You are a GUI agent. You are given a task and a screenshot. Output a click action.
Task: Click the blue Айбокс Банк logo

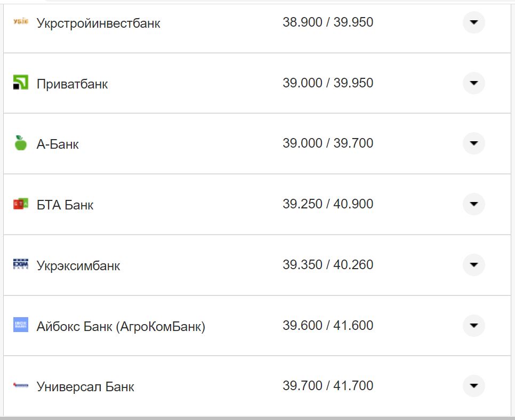click(x=20, y=325)
